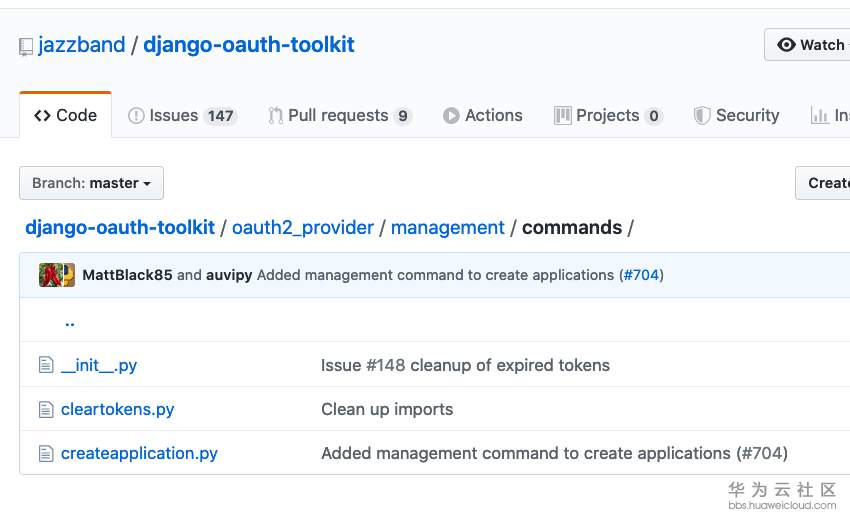Open commit link #704 in header
Image resolution: width=850 pixels, height=520 pixels.
(641, 275)
